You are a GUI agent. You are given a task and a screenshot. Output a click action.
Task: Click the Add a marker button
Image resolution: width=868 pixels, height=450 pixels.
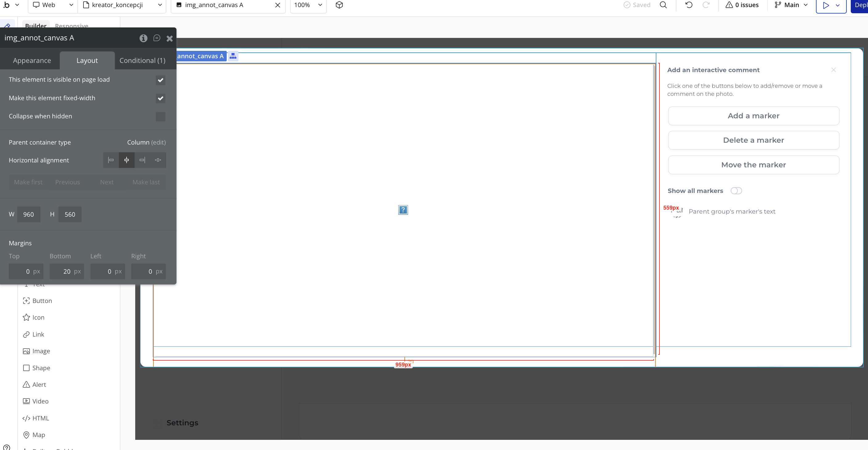tap(753, 116)
